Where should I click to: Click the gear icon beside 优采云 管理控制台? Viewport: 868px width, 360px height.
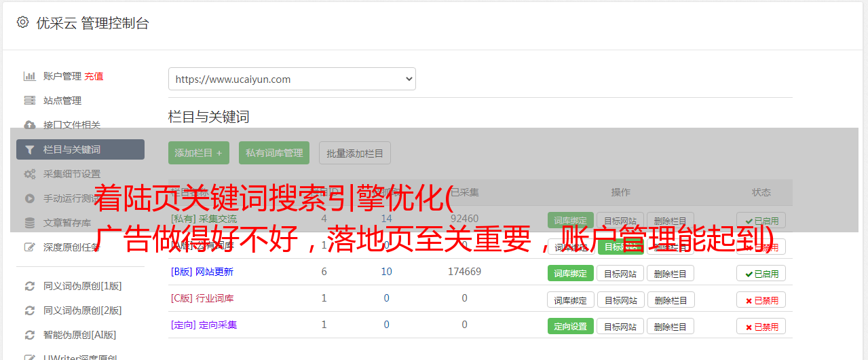(22, 22)
